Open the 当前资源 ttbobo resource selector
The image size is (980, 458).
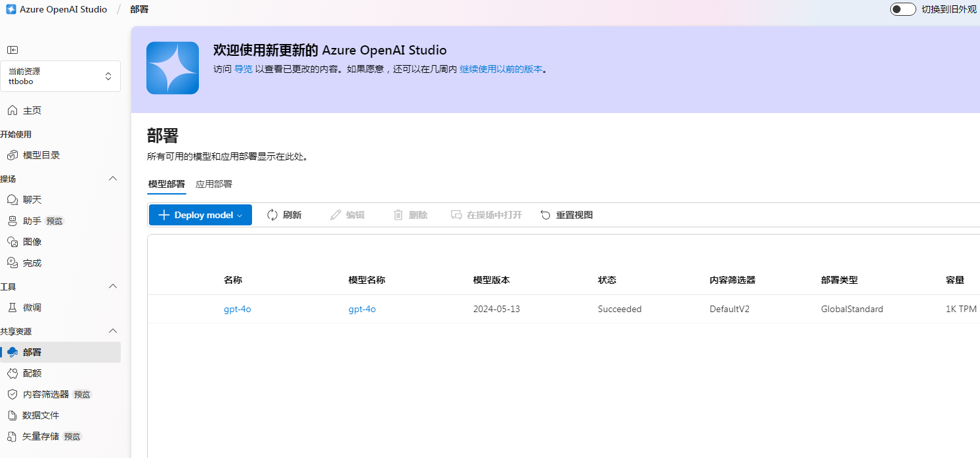click(60, 76)
